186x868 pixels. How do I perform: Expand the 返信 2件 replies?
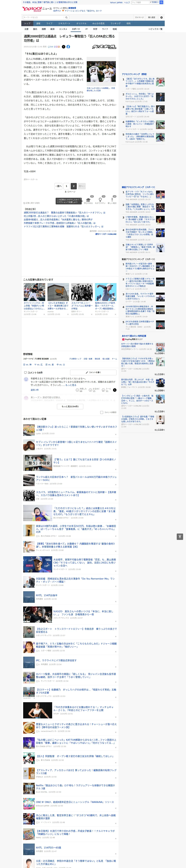[x=35, y=390]
